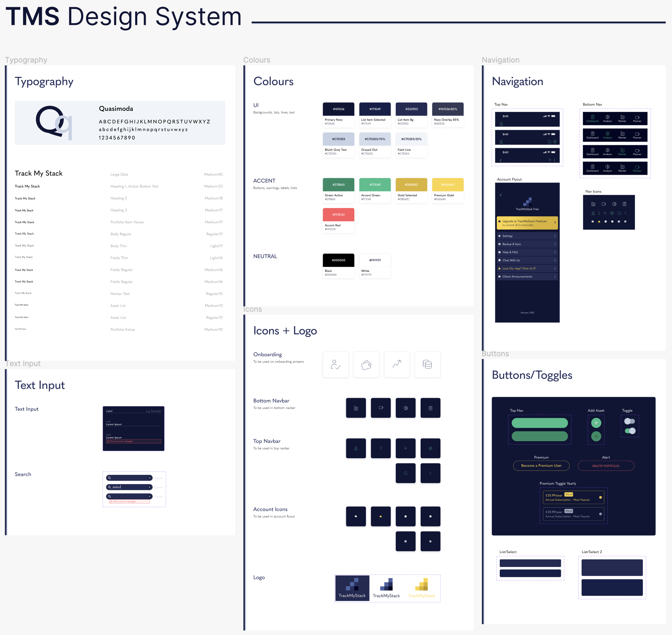Click the dimmed Add Asset plus button
The height and width of the screenshot is (635, 672).
[x=596, y=436]
